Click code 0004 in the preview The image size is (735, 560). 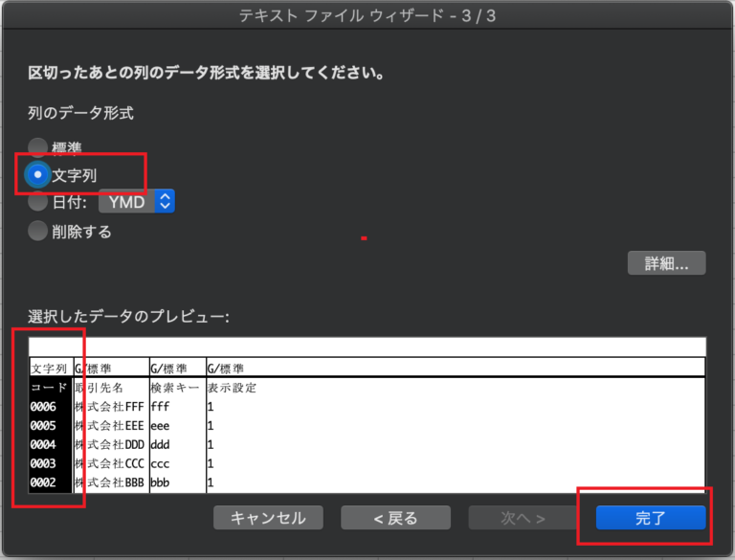tap(43, 444)
